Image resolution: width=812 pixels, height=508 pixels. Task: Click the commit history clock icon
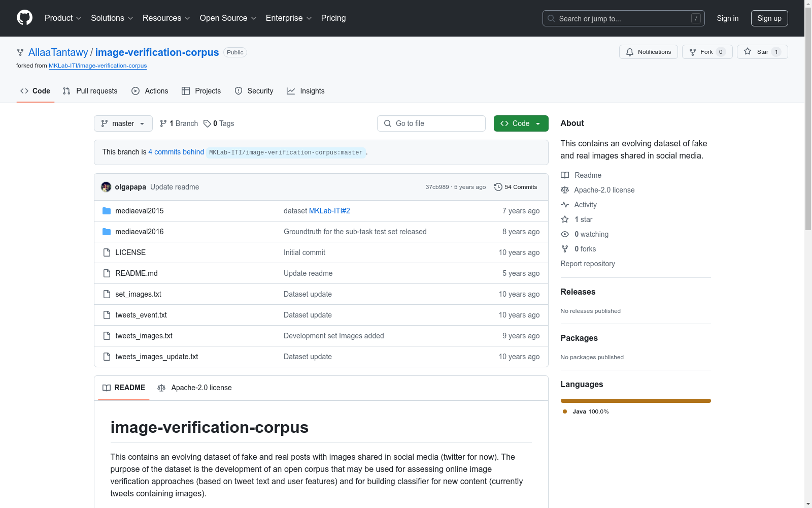498,187
